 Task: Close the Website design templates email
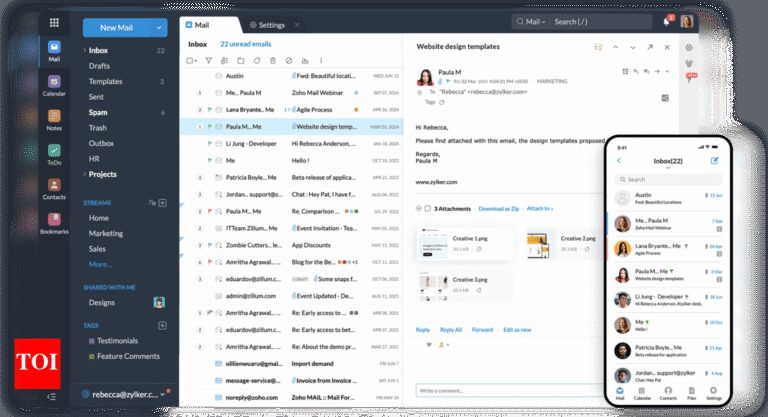pyautogui.click(x=665, y=47)
